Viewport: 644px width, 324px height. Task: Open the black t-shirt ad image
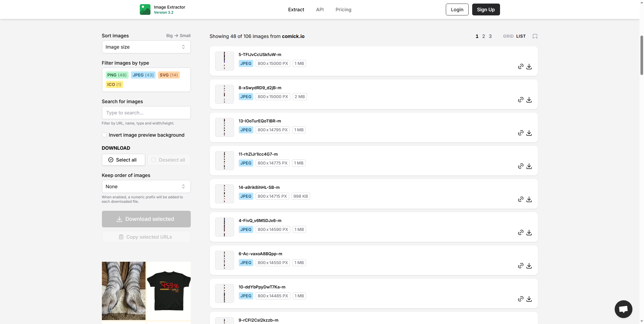(169, 291)
